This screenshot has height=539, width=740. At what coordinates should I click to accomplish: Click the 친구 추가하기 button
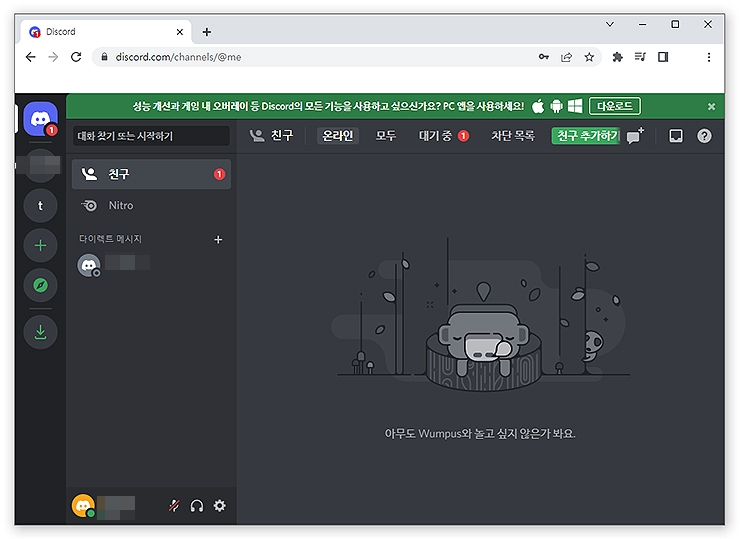click(586, 136)
